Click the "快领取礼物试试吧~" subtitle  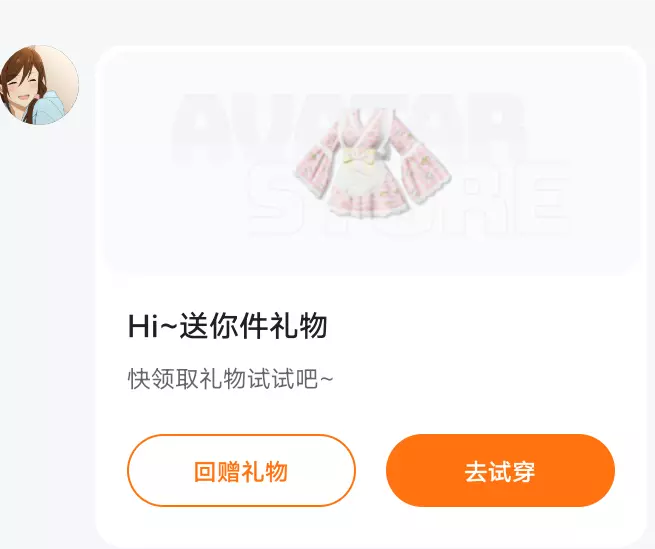tap(231, 379)
